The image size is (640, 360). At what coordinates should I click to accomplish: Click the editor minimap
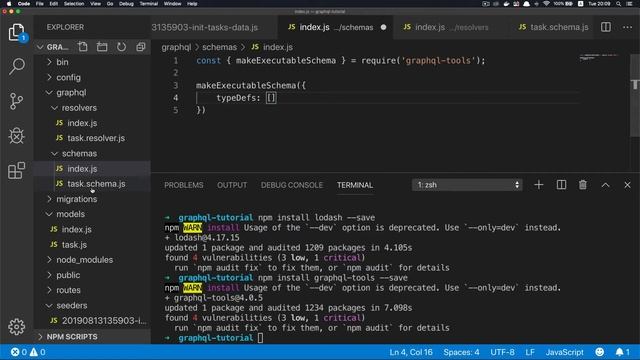[599, 57]
